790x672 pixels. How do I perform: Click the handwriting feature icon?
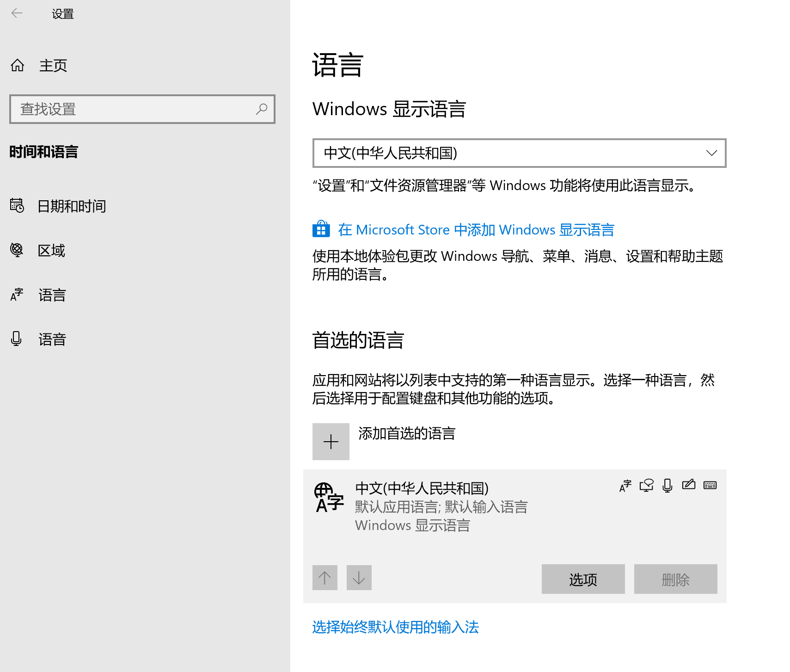pos(688,485)
